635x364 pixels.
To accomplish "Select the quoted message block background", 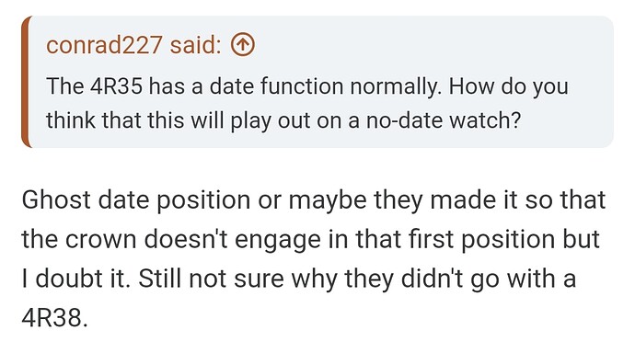I will click(317, 82).
